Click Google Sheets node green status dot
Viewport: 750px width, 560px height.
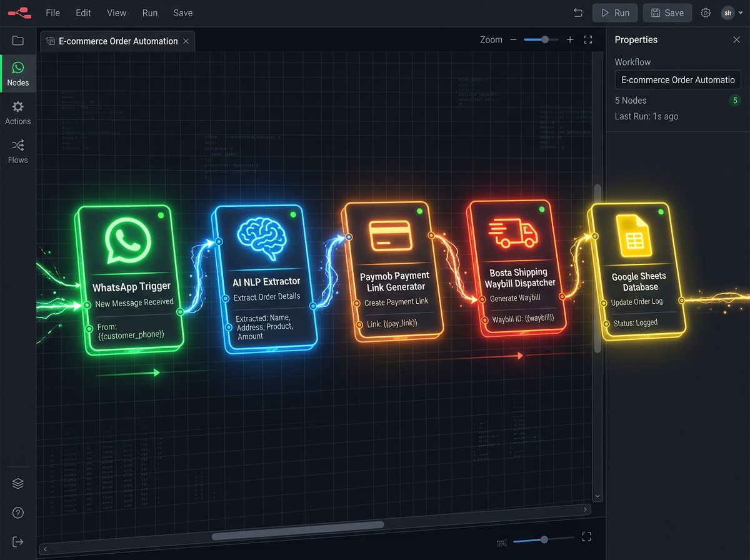click(x=661, y=212)
